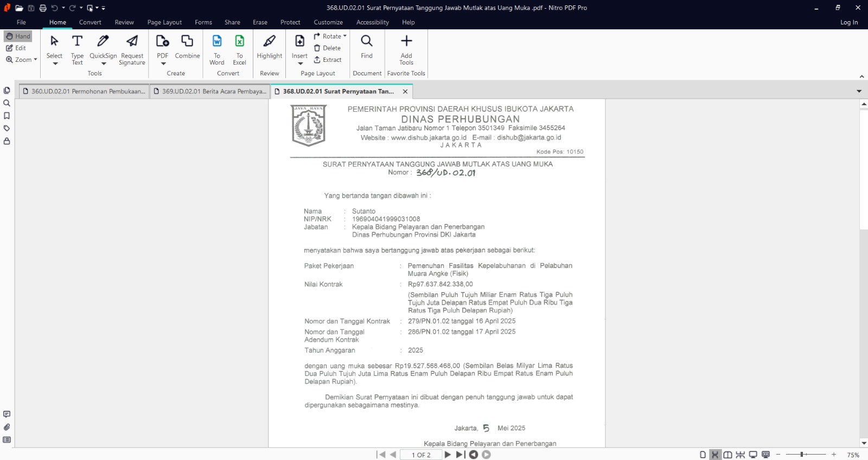Open the Attachments paperclip panel
This screenshot has height=460, width=868.
(x=7, y=427)
